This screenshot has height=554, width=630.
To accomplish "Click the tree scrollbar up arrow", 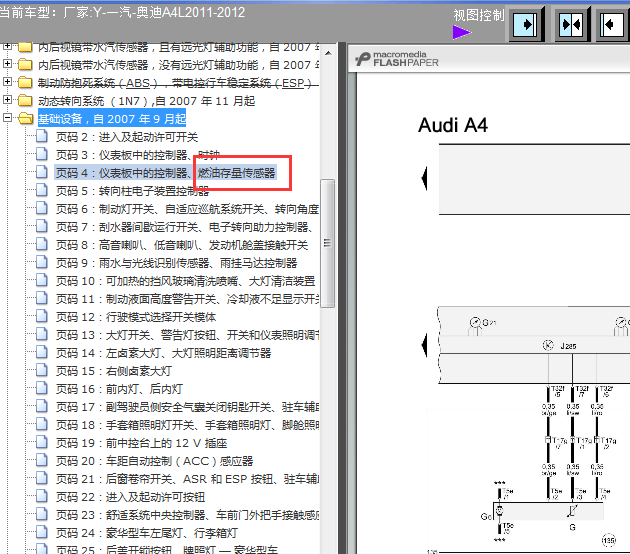I will tap(328, 53).
